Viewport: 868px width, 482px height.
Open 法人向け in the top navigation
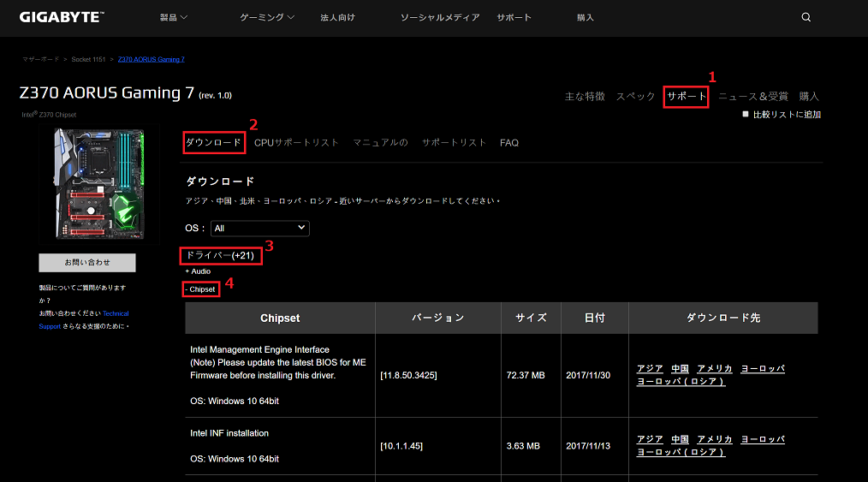click(337, 17)
